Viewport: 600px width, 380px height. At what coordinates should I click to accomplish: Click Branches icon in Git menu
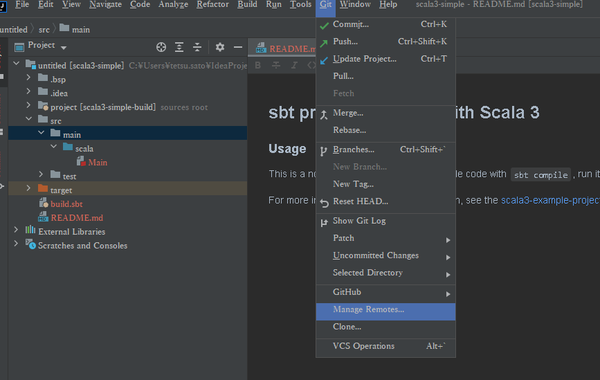(x=324, y=151)
